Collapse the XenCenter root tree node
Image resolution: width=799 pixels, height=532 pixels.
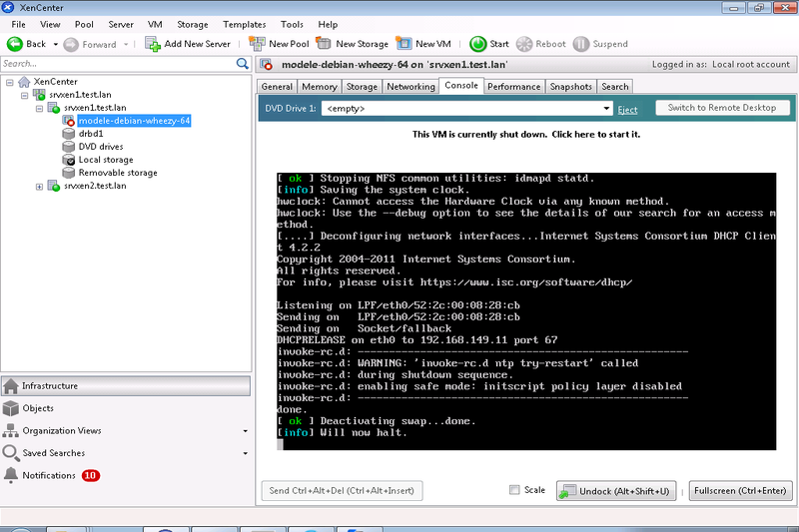point(10,82)
